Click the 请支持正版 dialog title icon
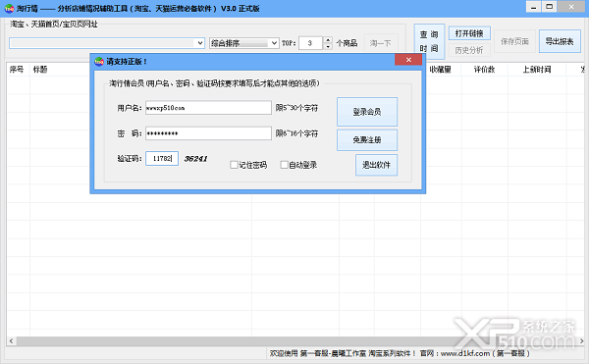 tap(99, 61)
